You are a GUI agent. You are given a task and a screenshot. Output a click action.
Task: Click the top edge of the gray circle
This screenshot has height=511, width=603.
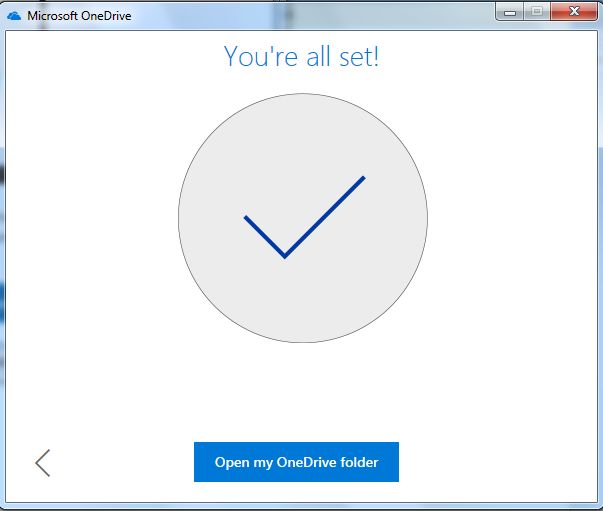[x=302, y=96]
